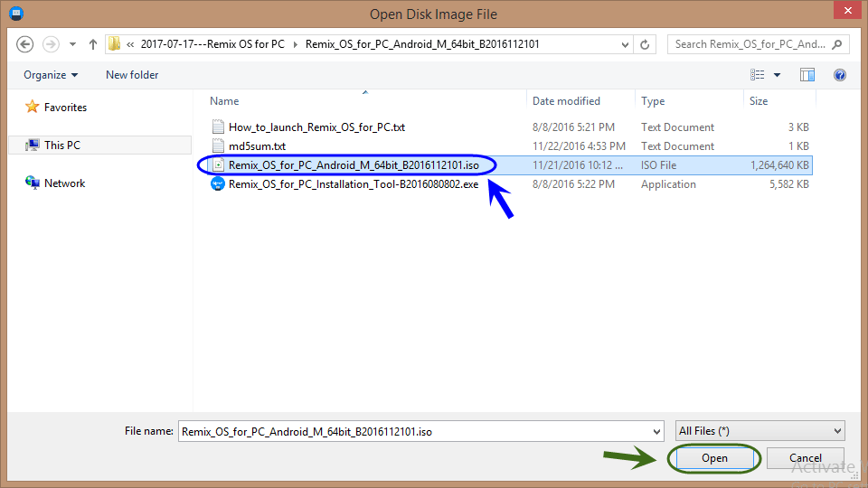This screenshot has width=868, height=488.
Task: Go up one folder level
Action: (x=93, y=44)
